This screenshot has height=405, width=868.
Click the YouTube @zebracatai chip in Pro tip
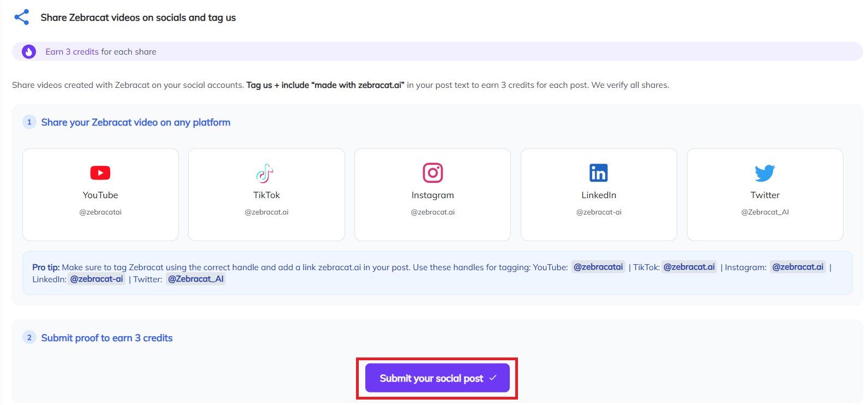coord(598,267)
